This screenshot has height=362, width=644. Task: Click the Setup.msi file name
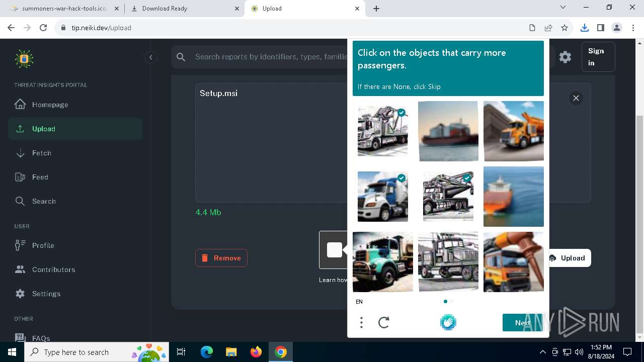[x=218, y=93]
